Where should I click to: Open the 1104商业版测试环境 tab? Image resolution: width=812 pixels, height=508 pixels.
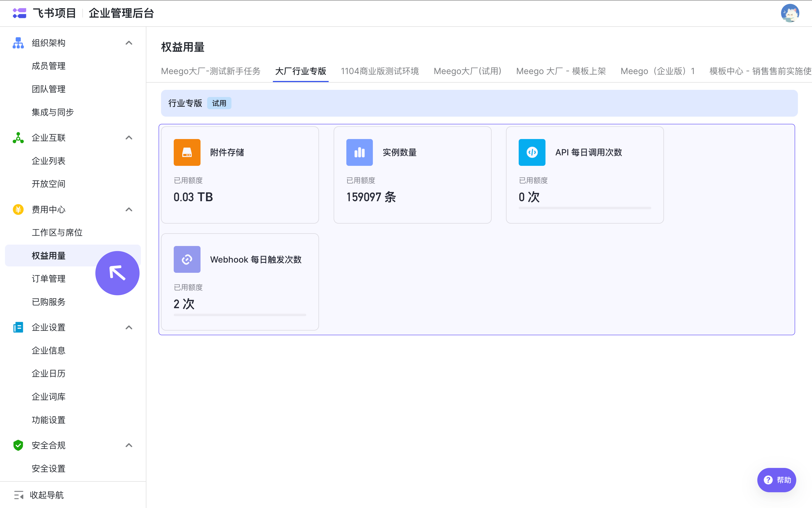coord(380,71)
